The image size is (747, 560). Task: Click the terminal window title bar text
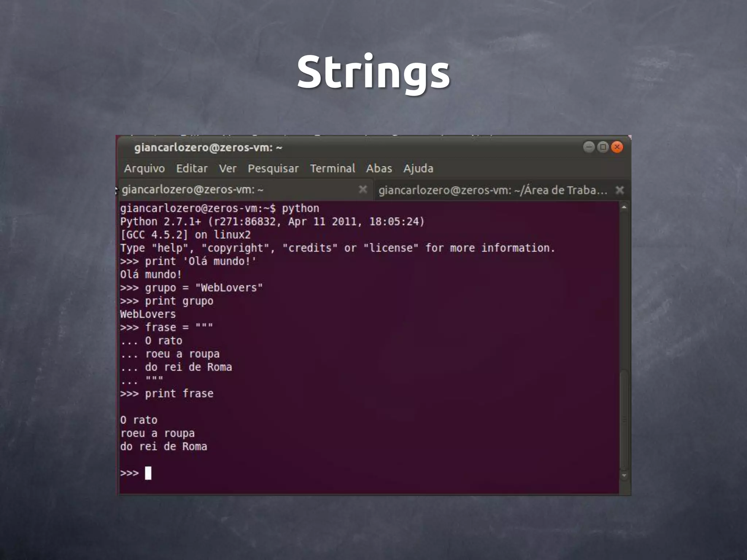(208, 148)
